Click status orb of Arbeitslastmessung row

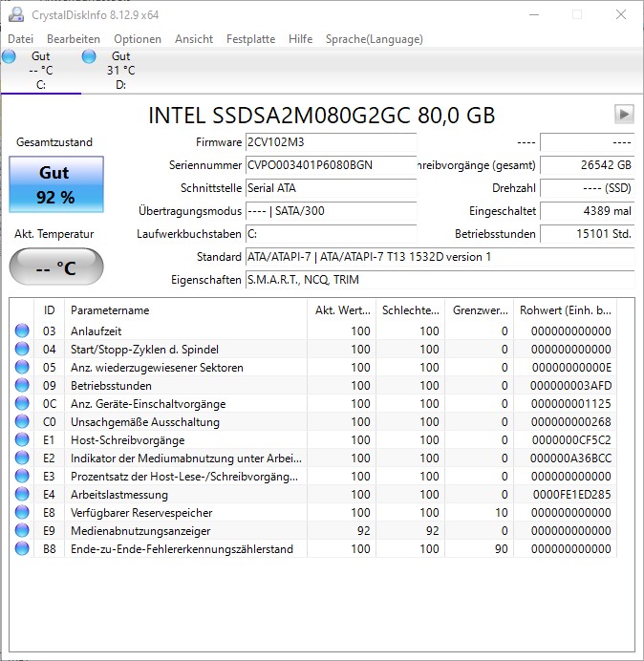click(22, 495)
